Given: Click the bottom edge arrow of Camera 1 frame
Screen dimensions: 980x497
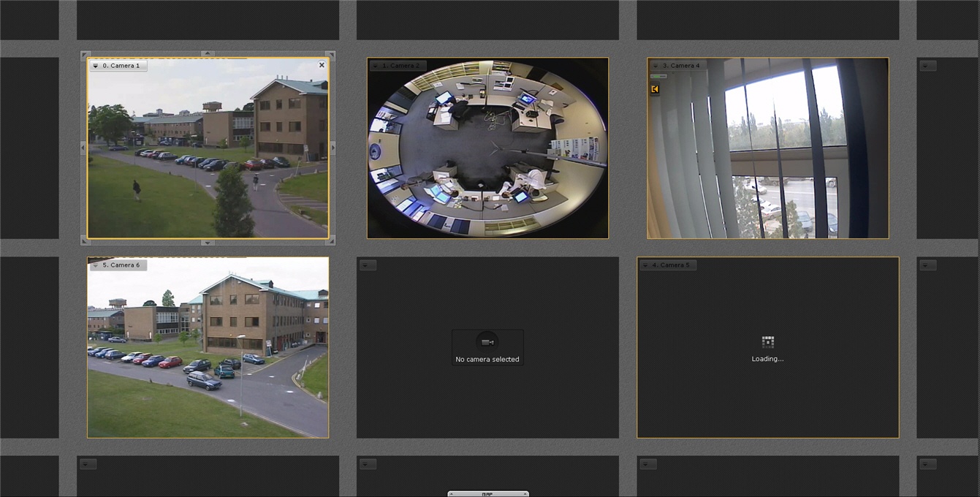Looking at the screenshot, I should point(208,242).
